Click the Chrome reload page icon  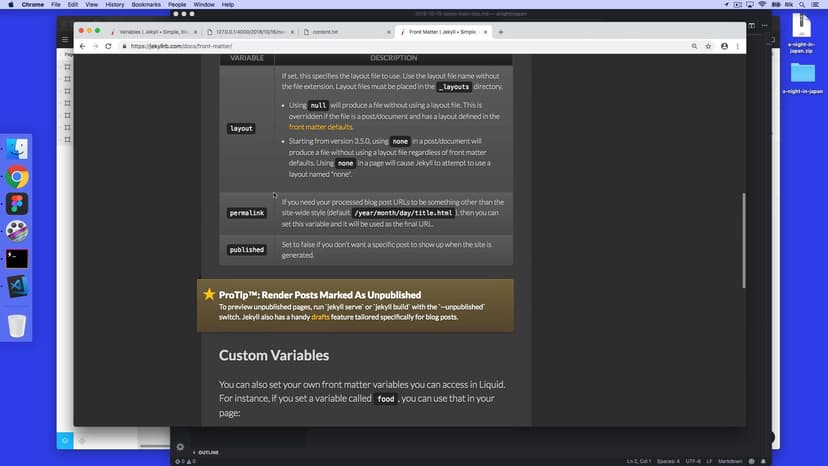109,46
